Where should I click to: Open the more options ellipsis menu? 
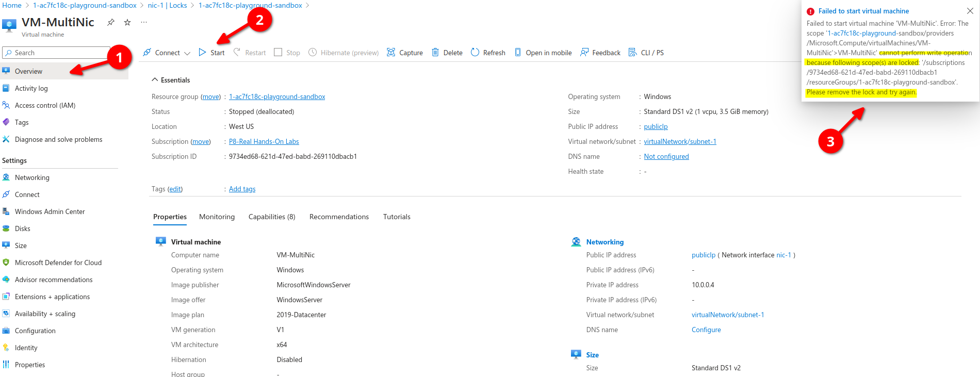[x=144, y=22]
